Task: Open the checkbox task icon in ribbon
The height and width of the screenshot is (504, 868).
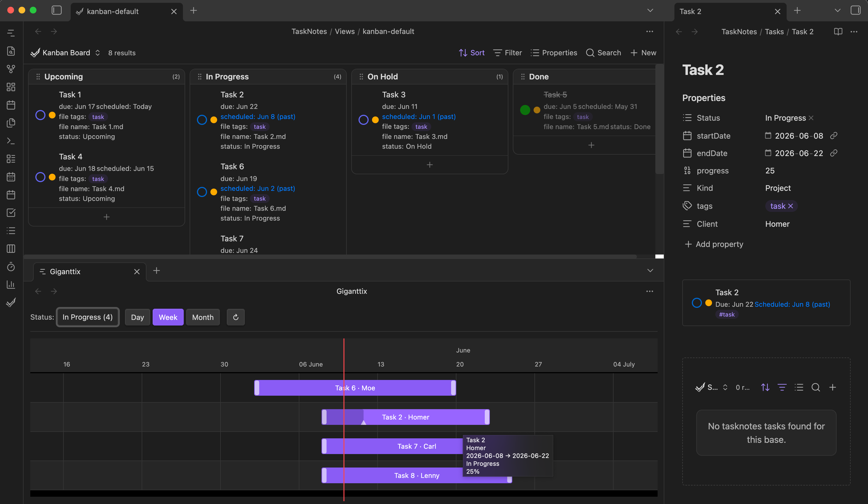Action: click(x=11, y=212)
